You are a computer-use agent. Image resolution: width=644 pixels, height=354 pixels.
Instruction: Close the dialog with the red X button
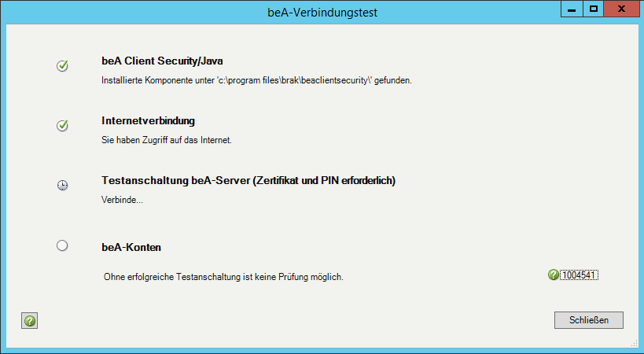click(x=622, y=9)
